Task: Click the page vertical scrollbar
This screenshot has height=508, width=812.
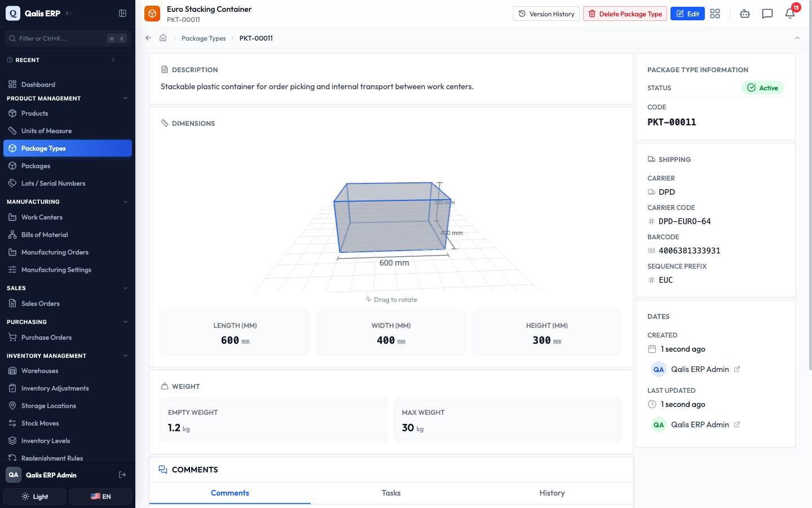Action: (x=810, y=186)
